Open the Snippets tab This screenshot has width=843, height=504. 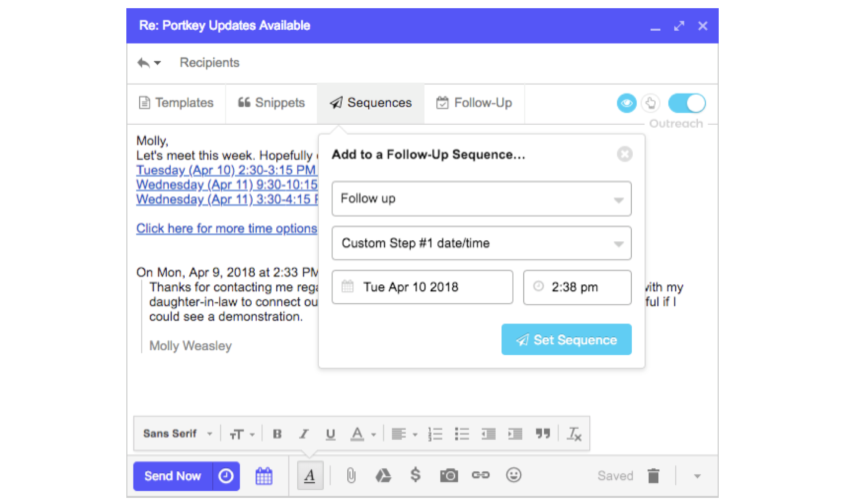point(271,103)
